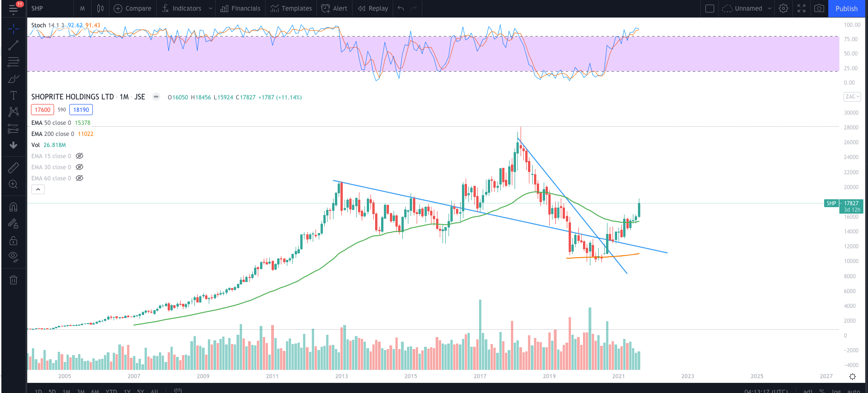Open the ZAC currency dropdown
This screenshot has height=393, width=868.
pos(852,97)
